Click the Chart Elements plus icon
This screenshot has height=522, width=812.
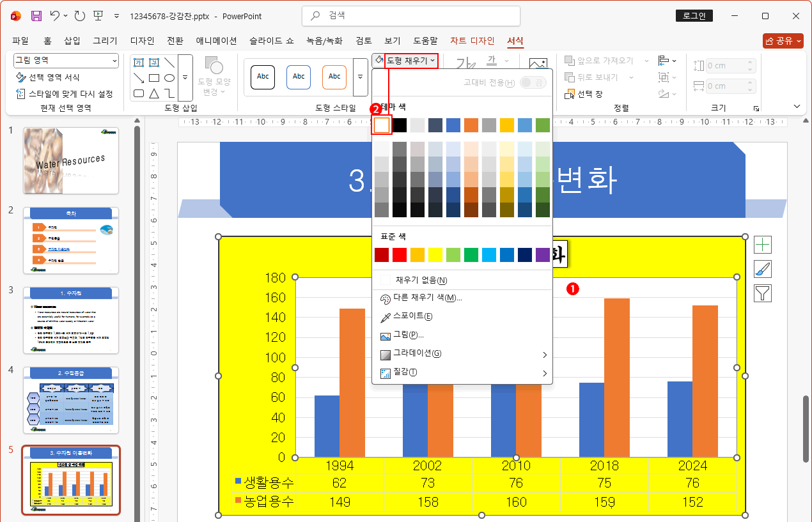763,245
